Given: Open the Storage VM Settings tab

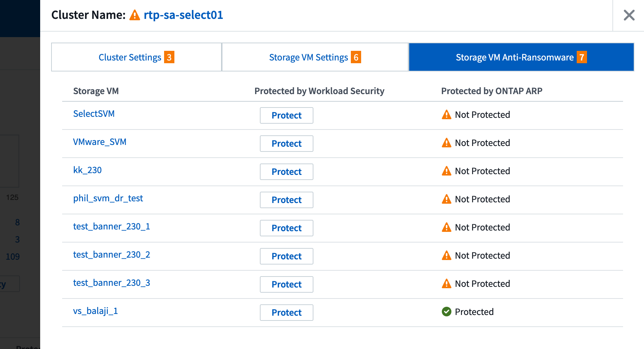Looking at the screenshot, I should click(308, 57).
